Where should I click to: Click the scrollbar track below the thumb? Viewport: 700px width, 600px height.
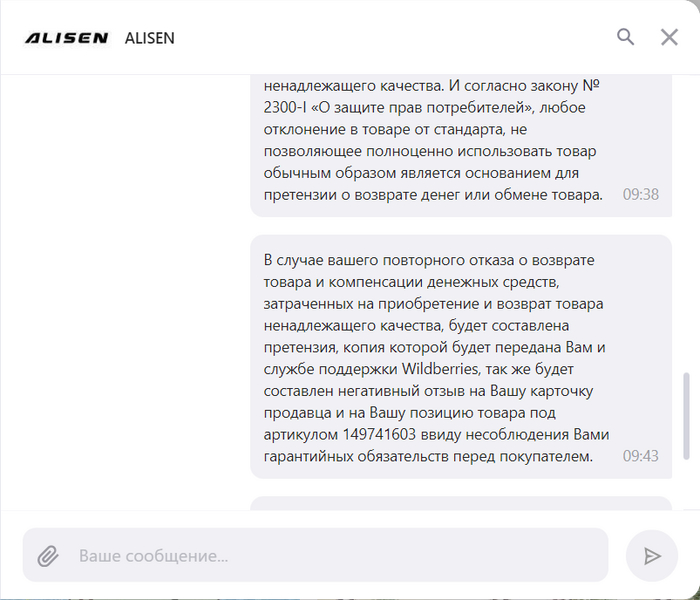click(x=686, y=484)
